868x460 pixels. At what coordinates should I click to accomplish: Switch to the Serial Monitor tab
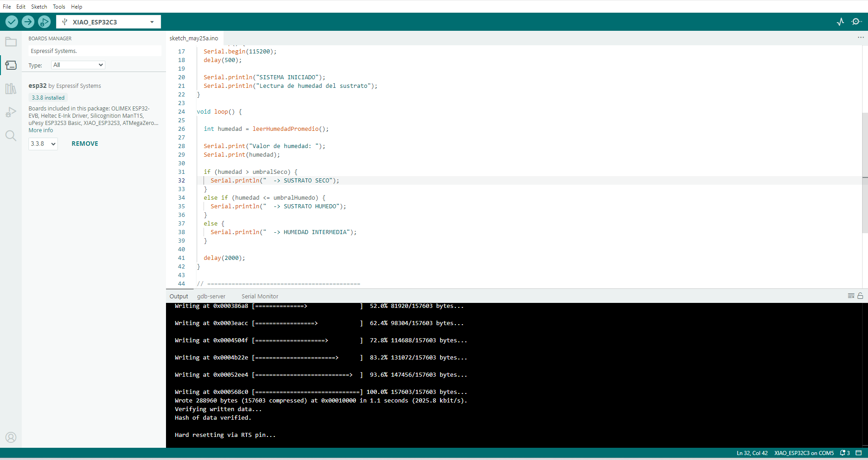point(260,296)
